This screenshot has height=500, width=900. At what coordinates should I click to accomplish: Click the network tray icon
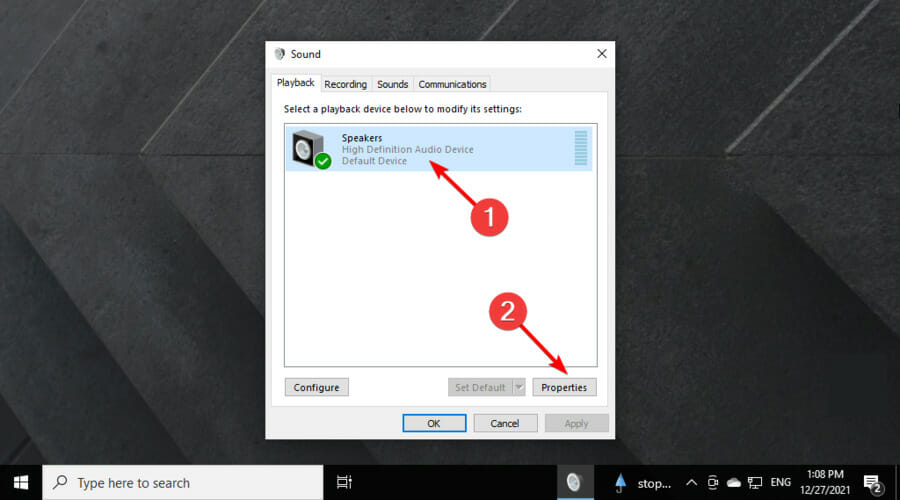[755, 483]
